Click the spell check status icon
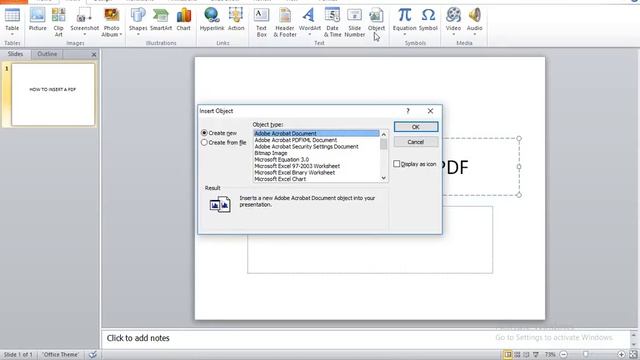 [93, 355]
